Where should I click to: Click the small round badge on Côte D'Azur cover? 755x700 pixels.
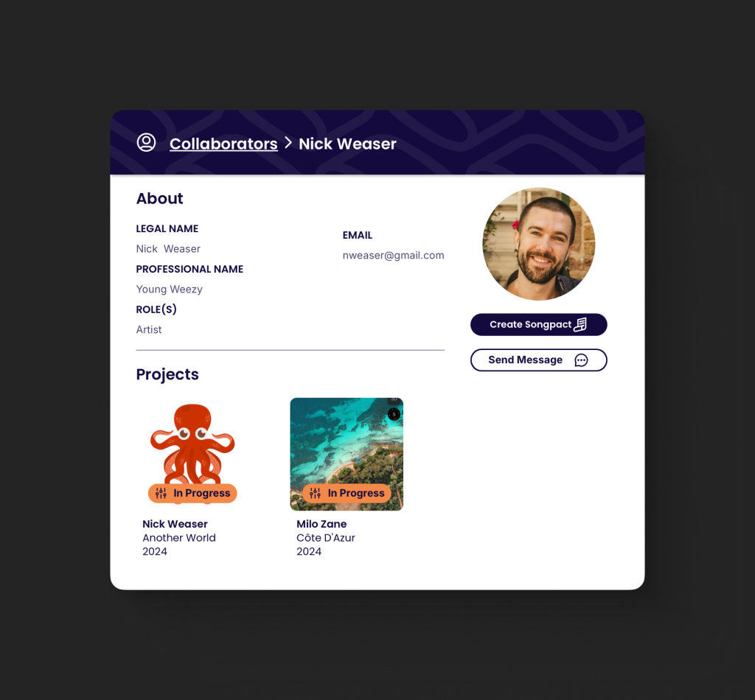[394, 414]
